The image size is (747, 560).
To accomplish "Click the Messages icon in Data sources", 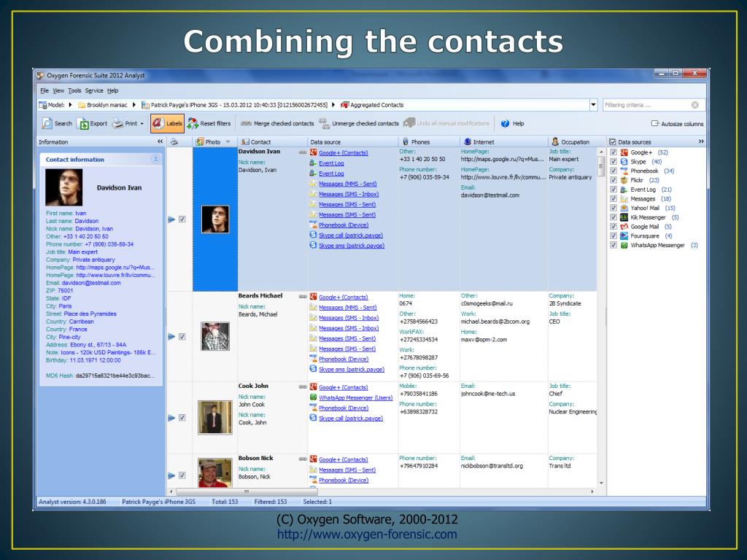I will click(x=624, y=198).
